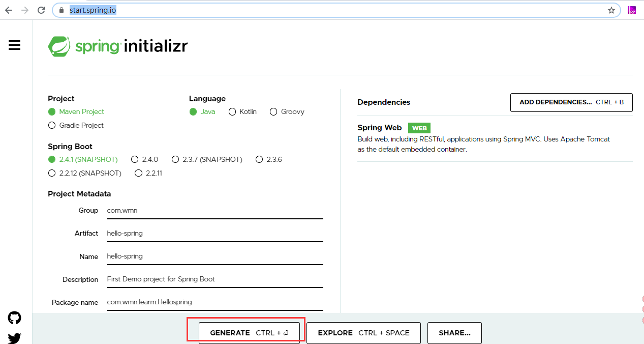Choose Groovy as language
The image size is (644, 344).
tap(287, 111)
